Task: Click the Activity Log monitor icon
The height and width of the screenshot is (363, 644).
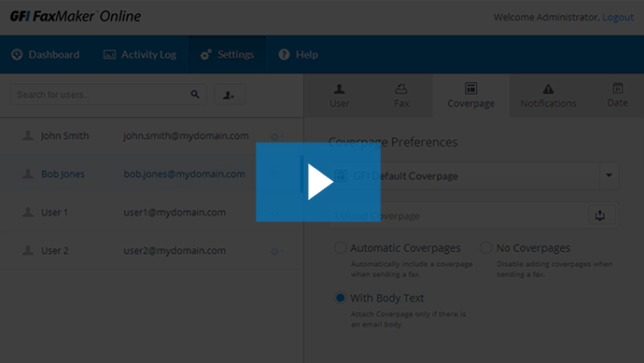Action: pyautogui.click(x=109, y=55)
